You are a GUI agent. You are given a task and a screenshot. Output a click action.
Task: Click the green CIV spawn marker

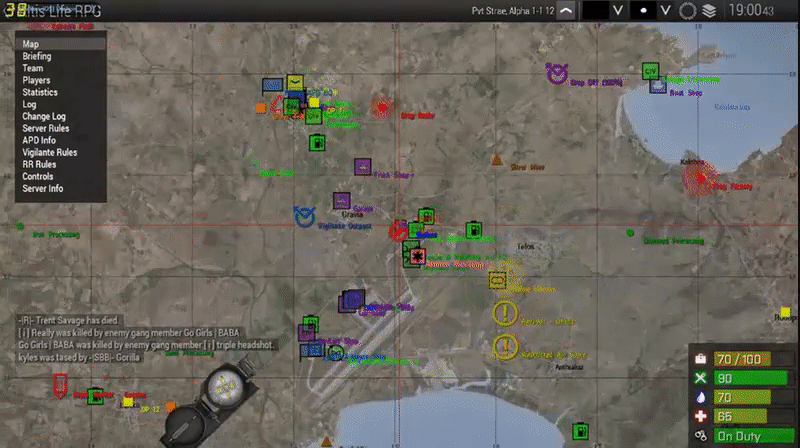pos(650,71)
